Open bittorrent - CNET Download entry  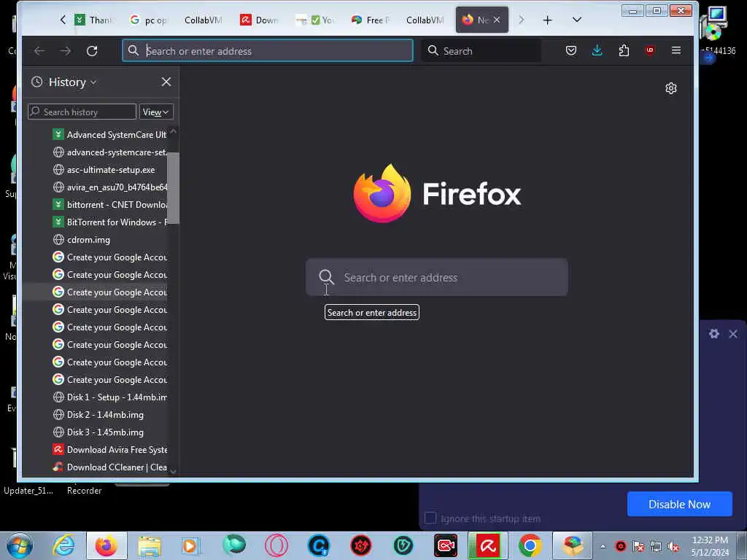point(109,205)
